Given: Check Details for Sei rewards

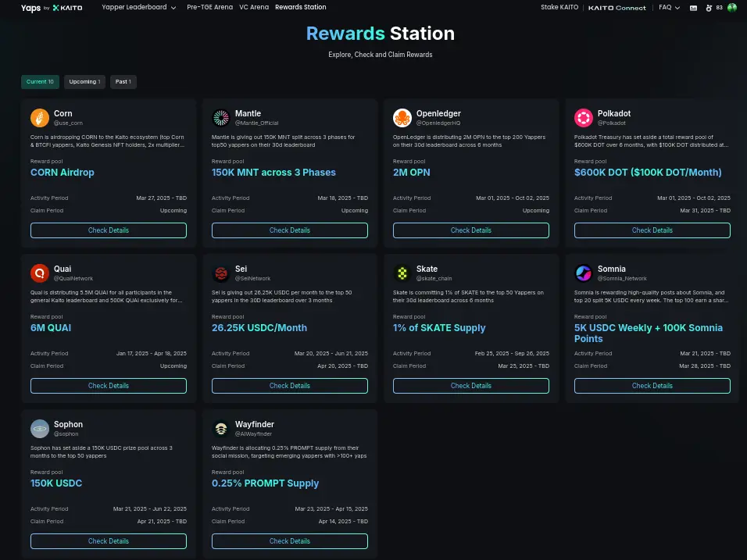Looking at the screenshot, I should [x=290, y=386].
